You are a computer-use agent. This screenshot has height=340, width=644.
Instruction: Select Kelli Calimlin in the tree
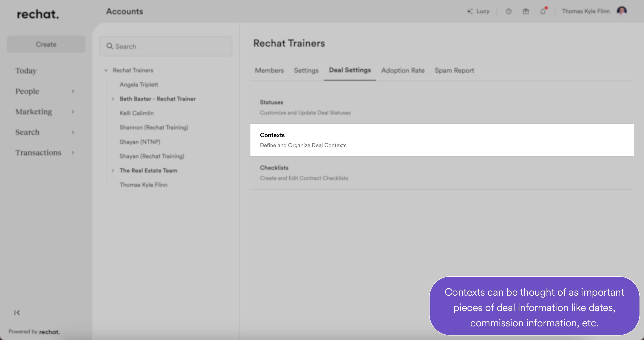click(137, 113)
